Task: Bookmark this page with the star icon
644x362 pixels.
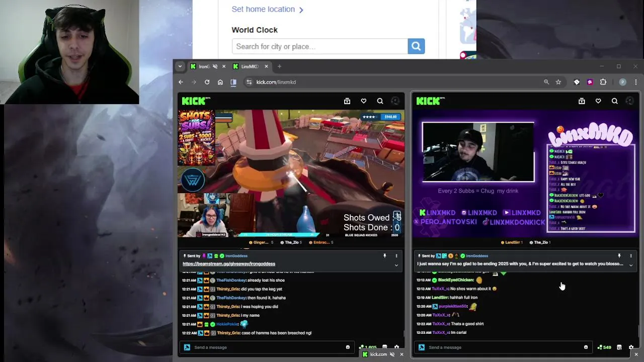Action: (x=558, y=82)
